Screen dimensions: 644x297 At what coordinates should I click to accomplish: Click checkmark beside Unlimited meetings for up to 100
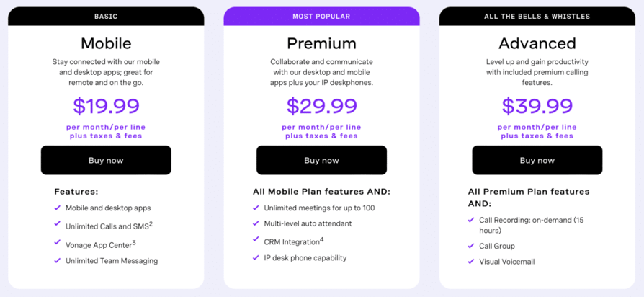pos(256,208)
